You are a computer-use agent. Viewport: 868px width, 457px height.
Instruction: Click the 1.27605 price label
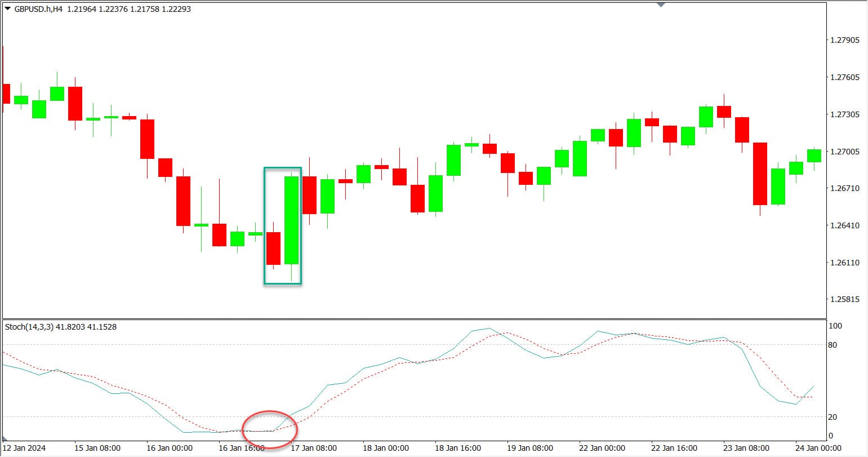[x=845, y=77]
